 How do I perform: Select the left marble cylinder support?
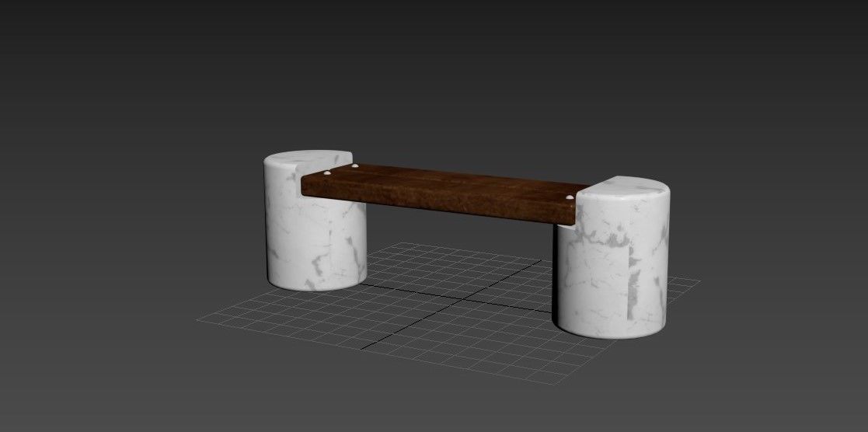(x=315, y=221)
